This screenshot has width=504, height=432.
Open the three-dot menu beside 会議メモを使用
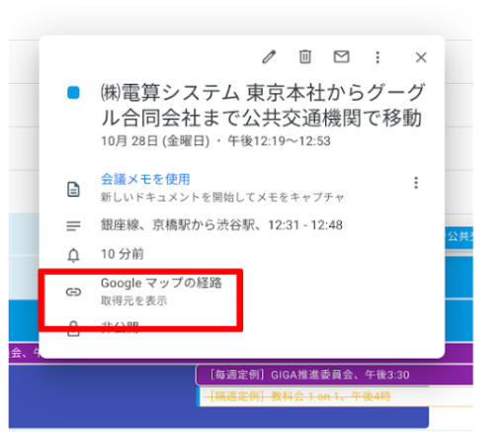pyautogui.click(x=416, y=183)
